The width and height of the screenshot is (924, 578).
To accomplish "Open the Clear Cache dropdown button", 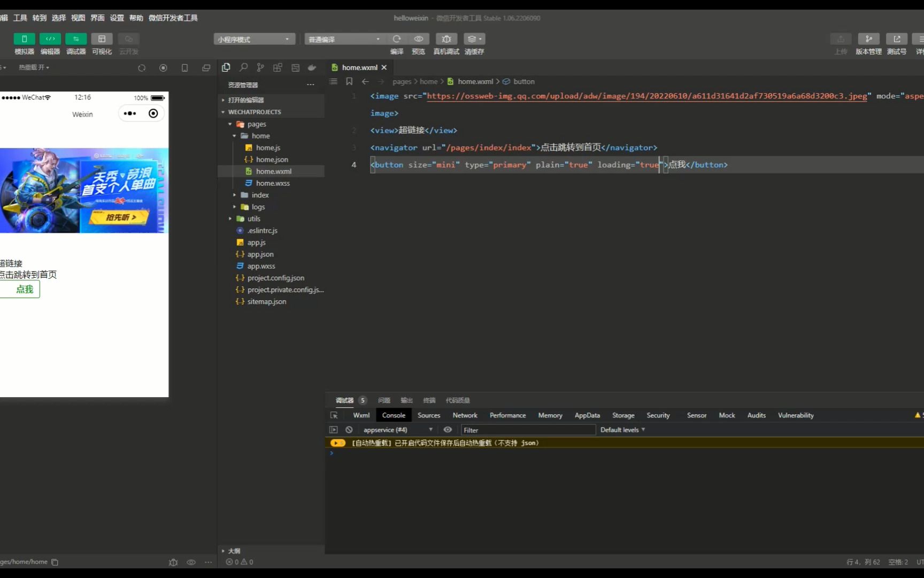I will 474,39.
